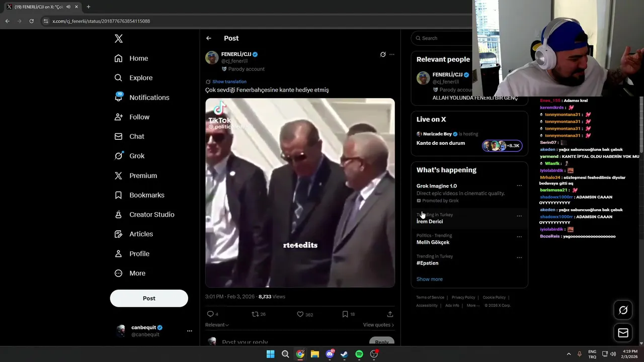Click the Articles icon in the sidebar
Viewport: 644px width, 362px height.
(118, 234)
